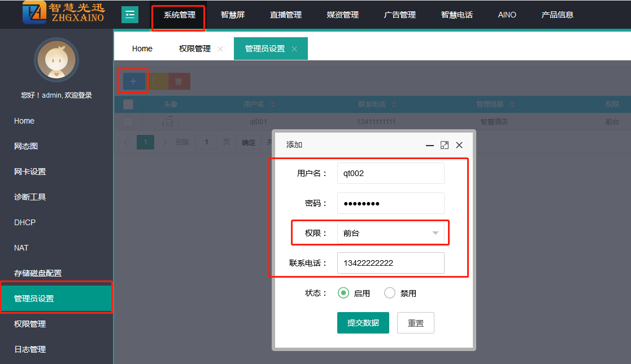Click the 提交数据 submit button

(x=363, y=323)
